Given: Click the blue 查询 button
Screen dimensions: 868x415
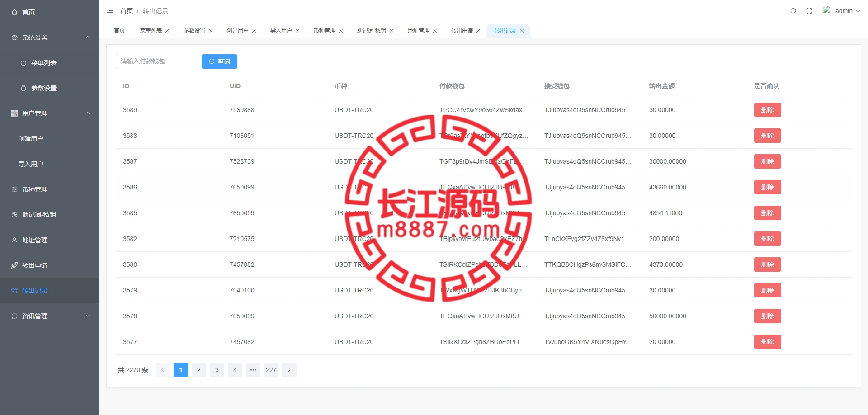Looking at the screenshot, I should point(219,61).
